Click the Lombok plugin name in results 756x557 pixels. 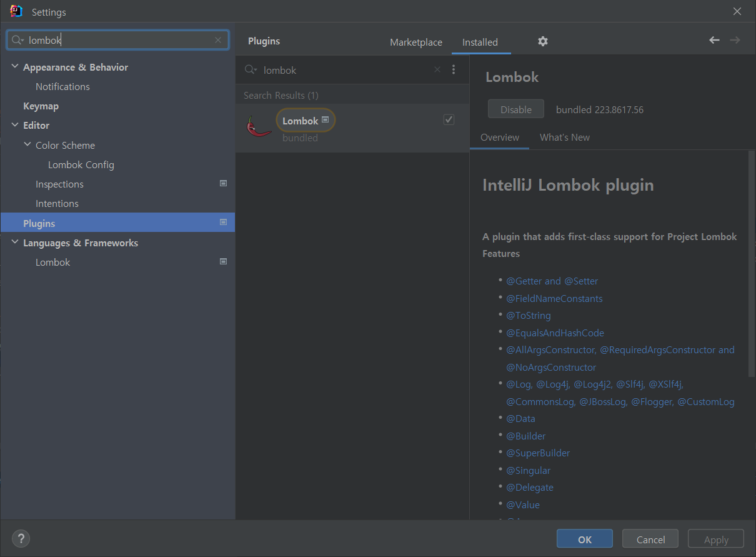[x=301, y=121]
